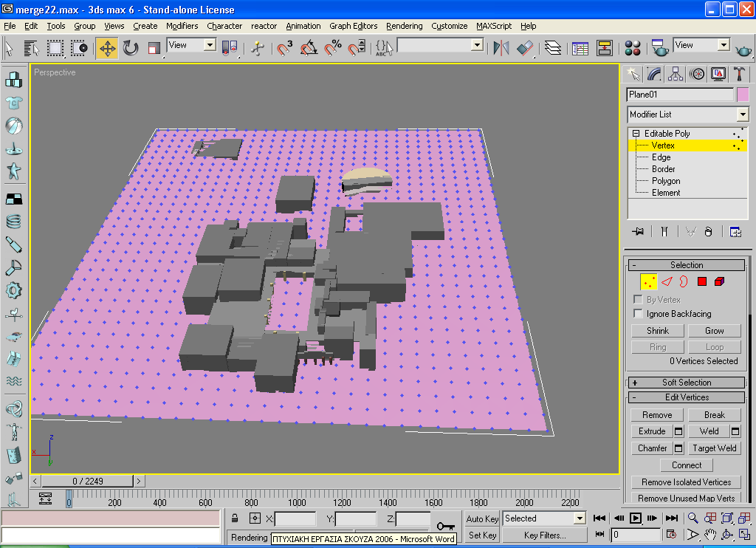Toggle the selection lock padlock
The height and width of the screenshot is (548, 756).
tap(235, 518)
